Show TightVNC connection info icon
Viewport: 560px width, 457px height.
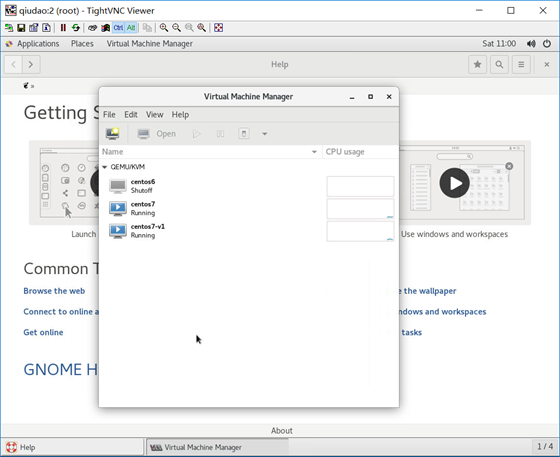tap(46, 28)
